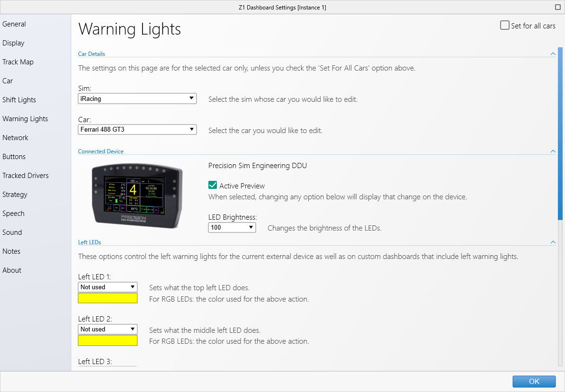Open the Sim dropdown showing iRacing

137,98
